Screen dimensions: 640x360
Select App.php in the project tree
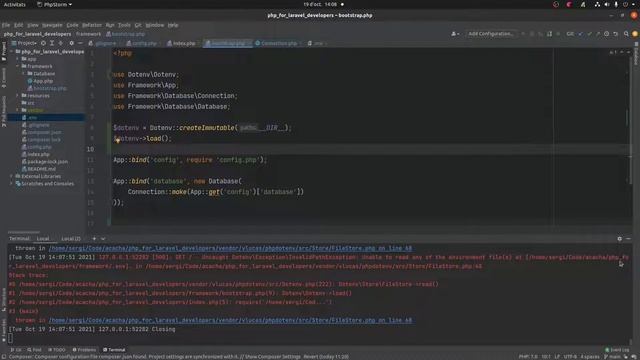tap(40, 81)
